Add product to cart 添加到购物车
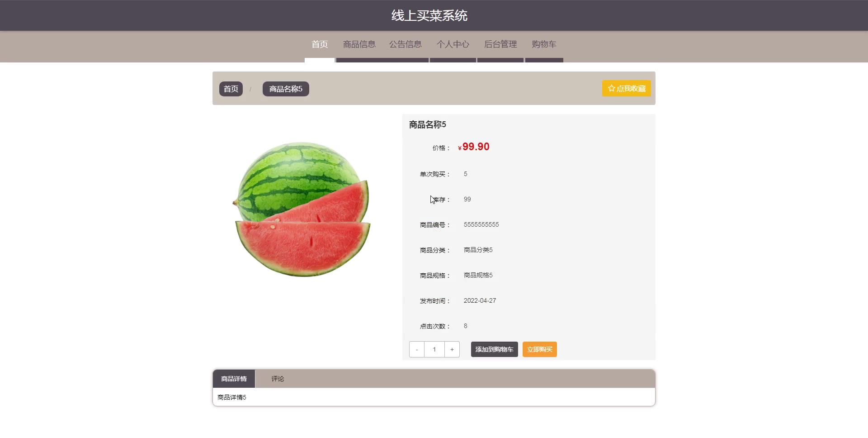This screenshot has width=868, height=438. 495,349
